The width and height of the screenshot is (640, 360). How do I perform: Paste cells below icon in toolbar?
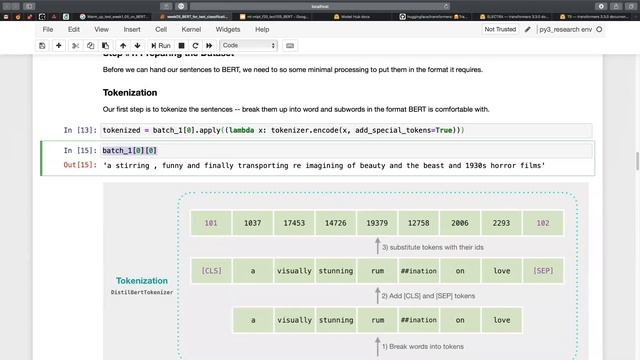105,46
